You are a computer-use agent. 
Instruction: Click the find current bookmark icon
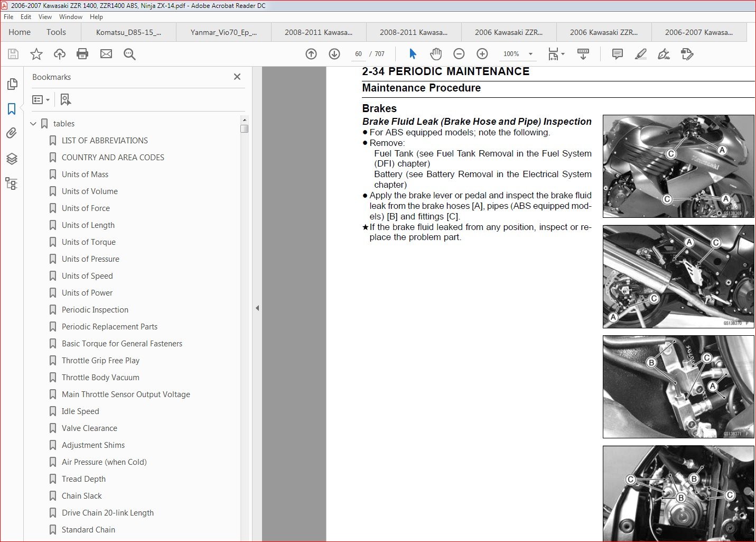66,99
